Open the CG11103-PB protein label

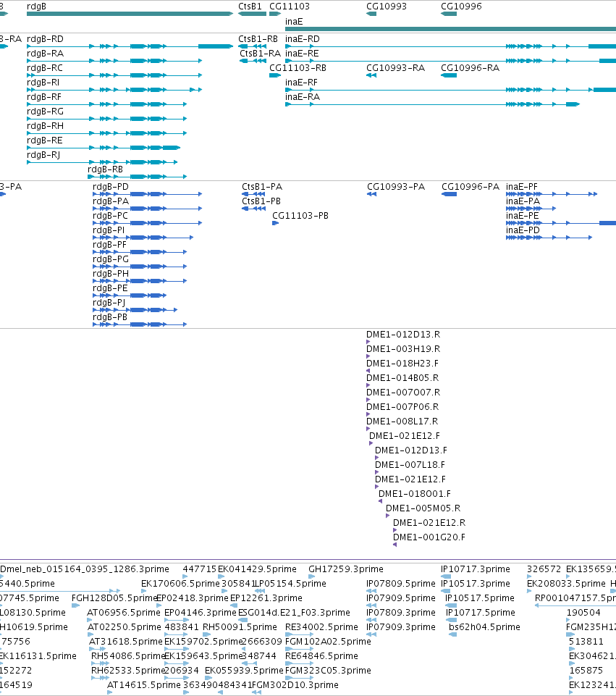[300, 215]
